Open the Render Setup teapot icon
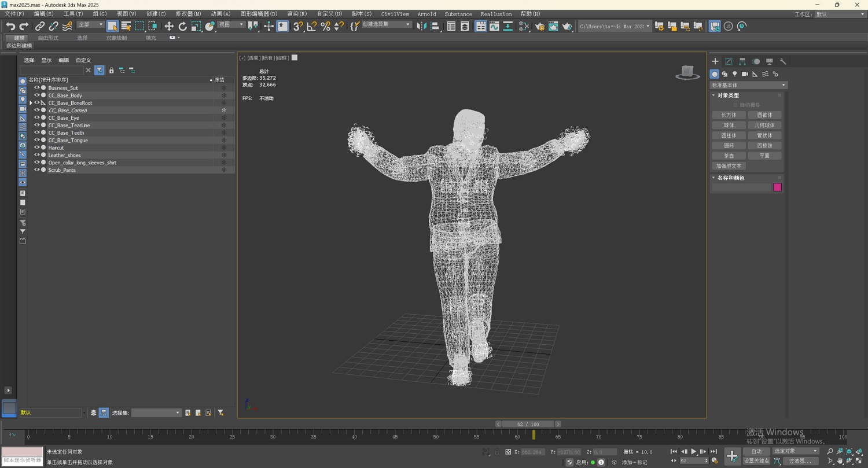868x468 pixels. coord(540,26)
